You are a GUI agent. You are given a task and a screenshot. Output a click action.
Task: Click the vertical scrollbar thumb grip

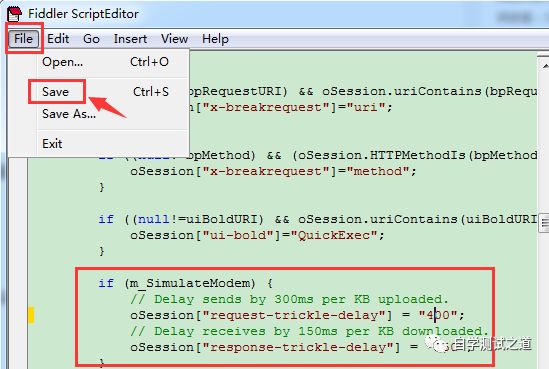pos(544,223)
